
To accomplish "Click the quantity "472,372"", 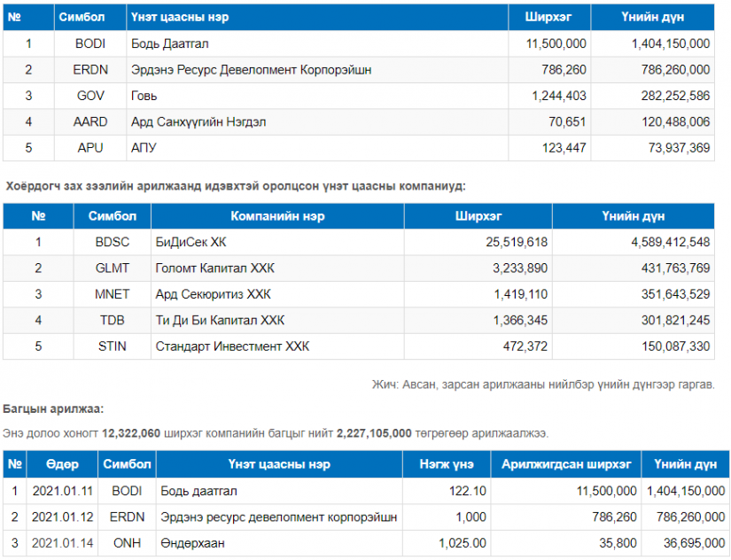I will pos(525,346).
